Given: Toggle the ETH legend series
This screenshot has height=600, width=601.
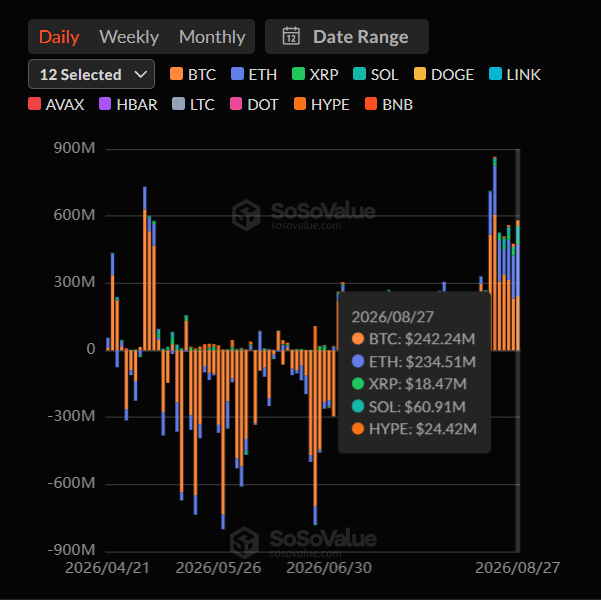Looking at the screenshot, I should point(254,74).
